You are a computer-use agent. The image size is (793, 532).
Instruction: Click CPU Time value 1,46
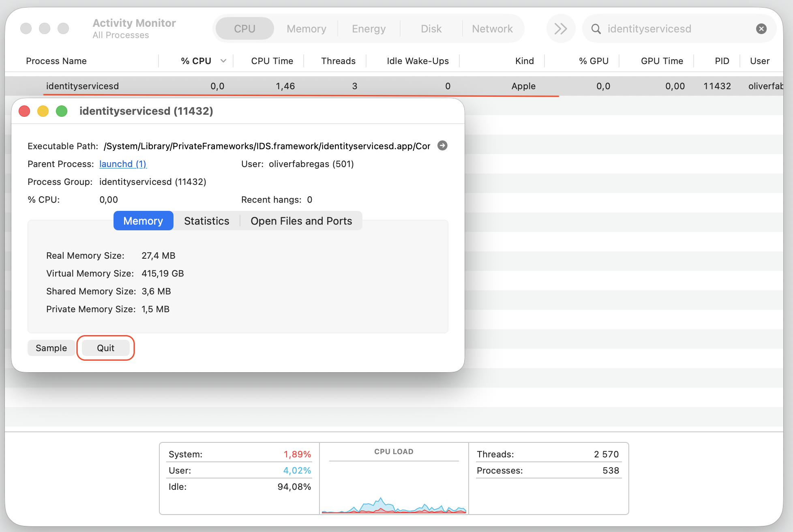click(x=285, y=86)
